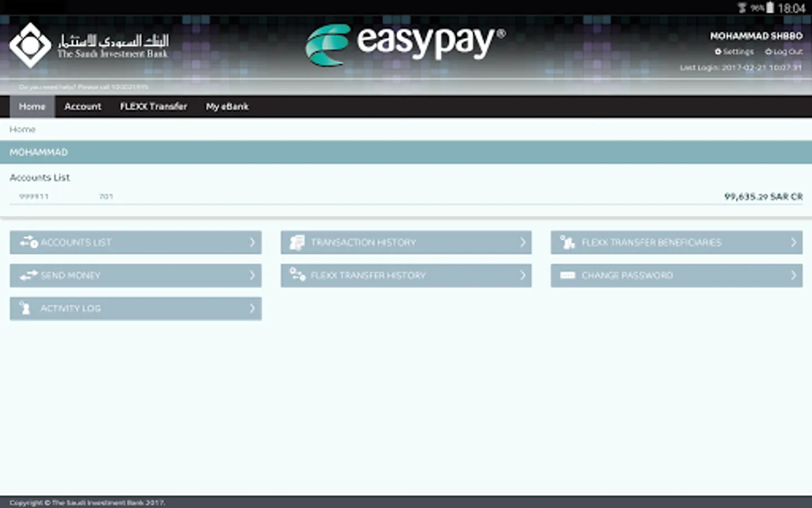The image size is (812, 508).
Task: Click the battery icon in status bar
Action: [x=770, y=8]
